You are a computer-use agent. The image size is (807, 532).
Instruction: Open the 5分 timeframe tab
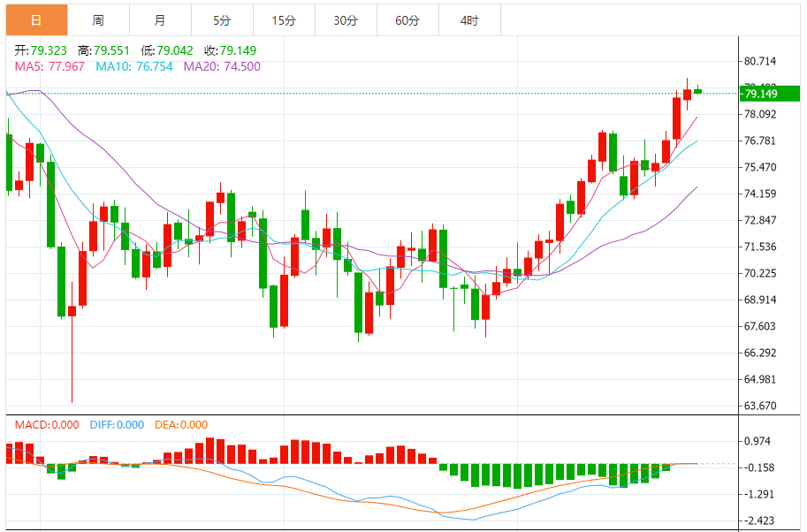point(222,20)
